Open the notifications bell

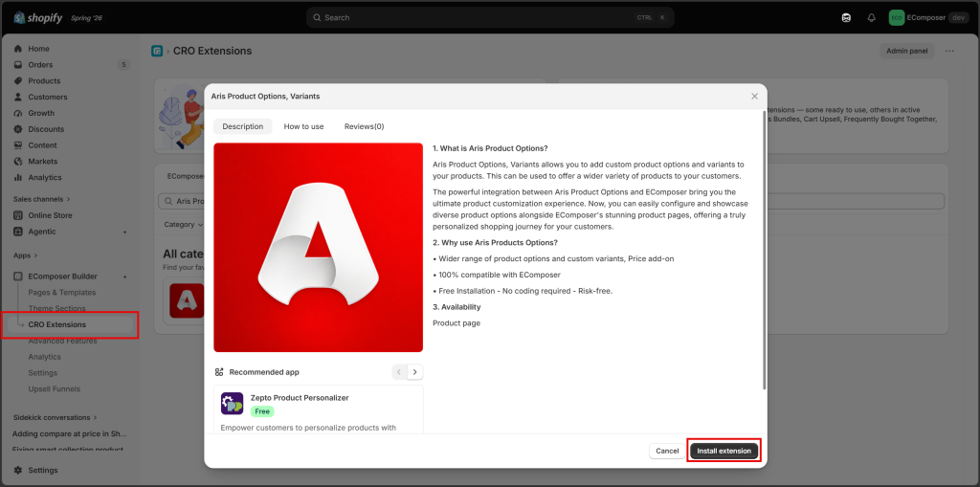871,17
